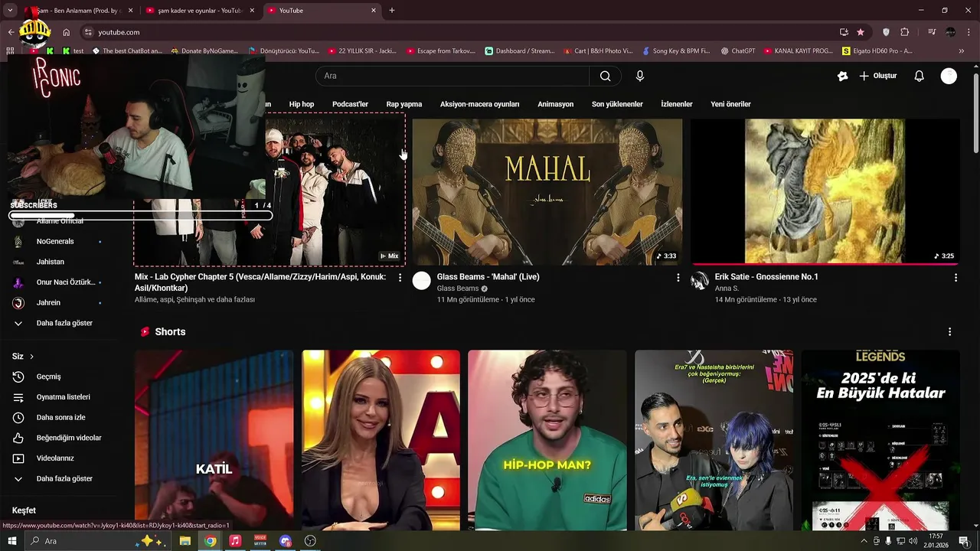Open options for Mix Lab Cypher video
Viewport: 980px width, 551px height.
coord(400,278)
